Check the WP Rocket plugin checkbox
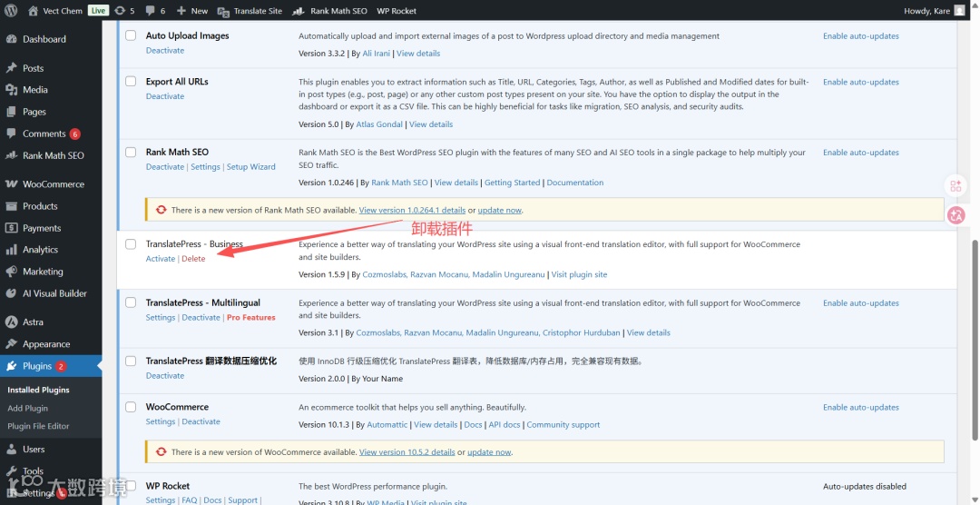Image resolution: width=980 pixels, height=505 pixels. point(131,486)
